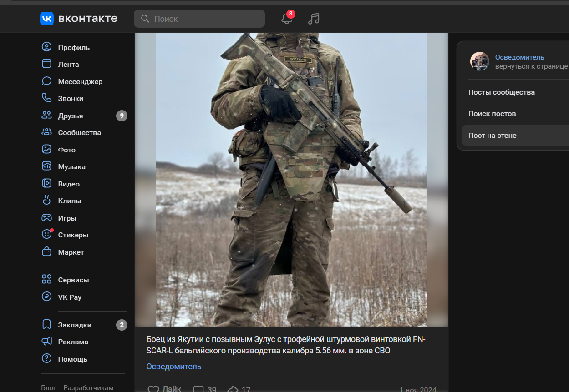Click the Поиск search field

[x=199, y=19]
